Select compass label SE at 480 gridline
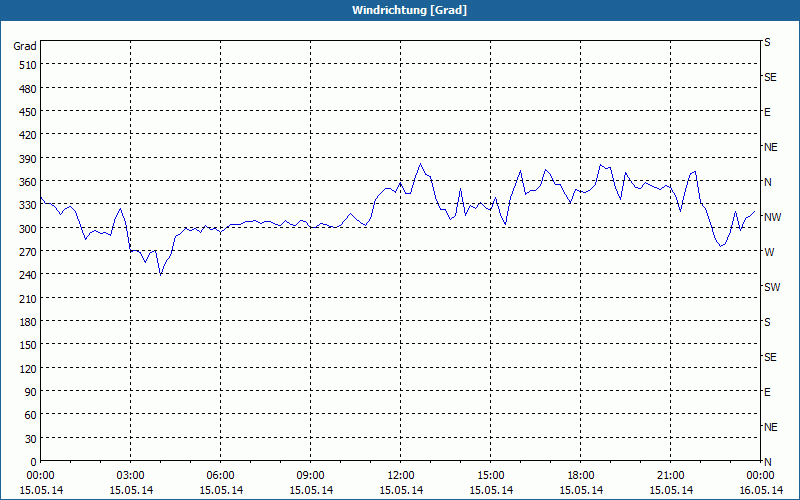Image resolution: width=800 pixels, height=500 pixels. coord(770,78)
